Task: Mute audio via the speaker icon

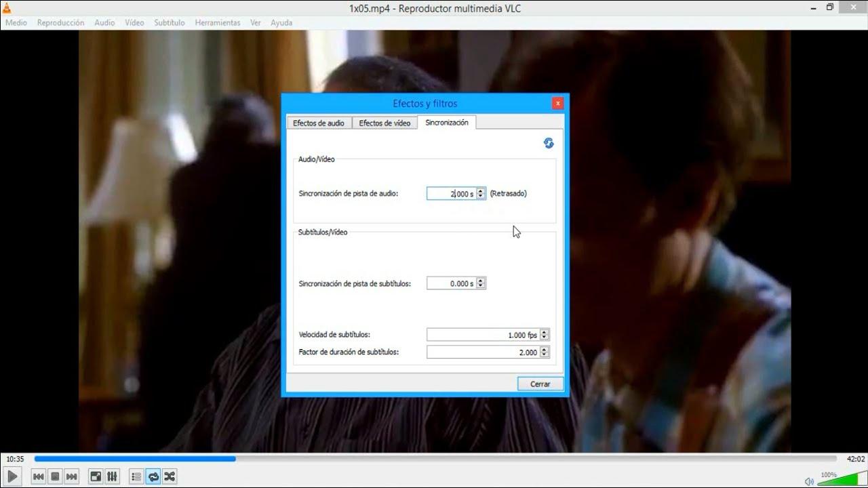Action: click(x=809, y=481)
